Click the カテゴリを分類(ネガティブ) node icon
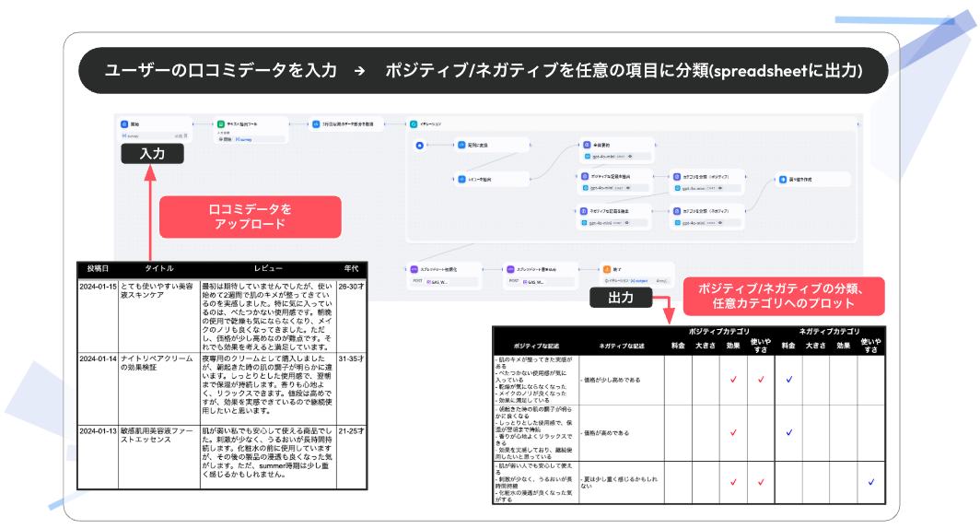Screen dimensions: 980x529 [x=677, y=210]
